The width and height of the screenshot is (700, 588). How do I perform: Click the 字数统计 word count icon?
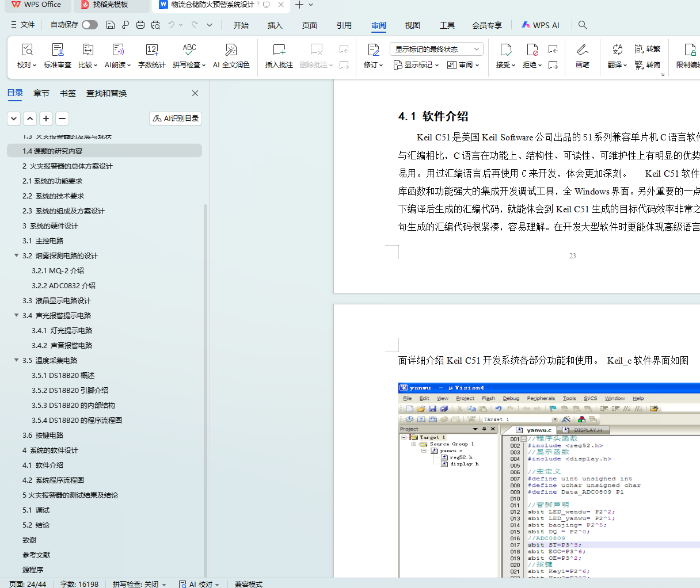click(151, 50)
